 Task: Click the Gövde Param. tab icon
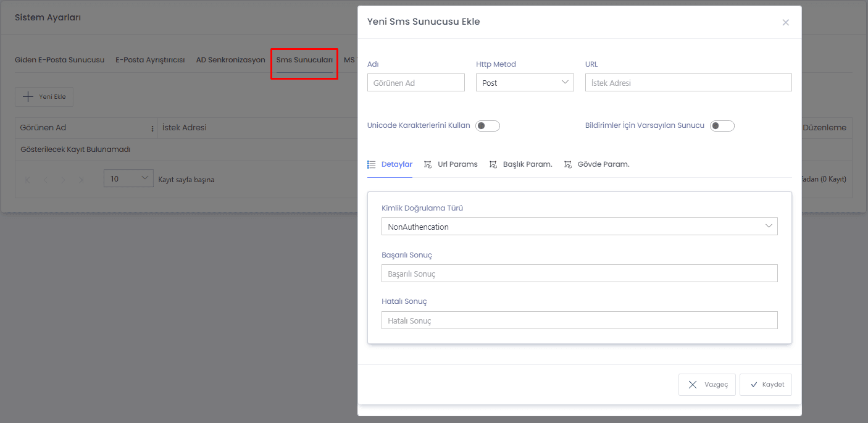click(x=567, y=164)
